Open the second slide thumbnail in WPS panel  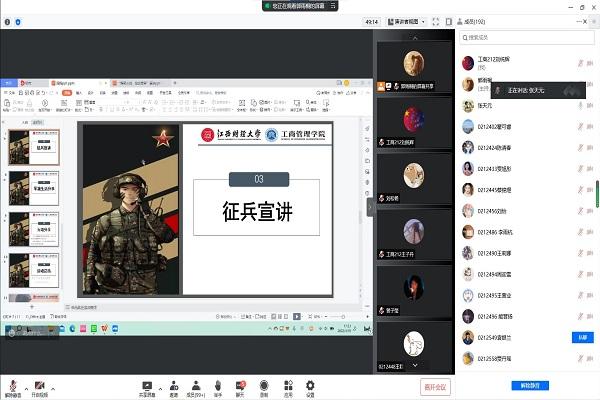pyautogui.click(x=34, y=188)
